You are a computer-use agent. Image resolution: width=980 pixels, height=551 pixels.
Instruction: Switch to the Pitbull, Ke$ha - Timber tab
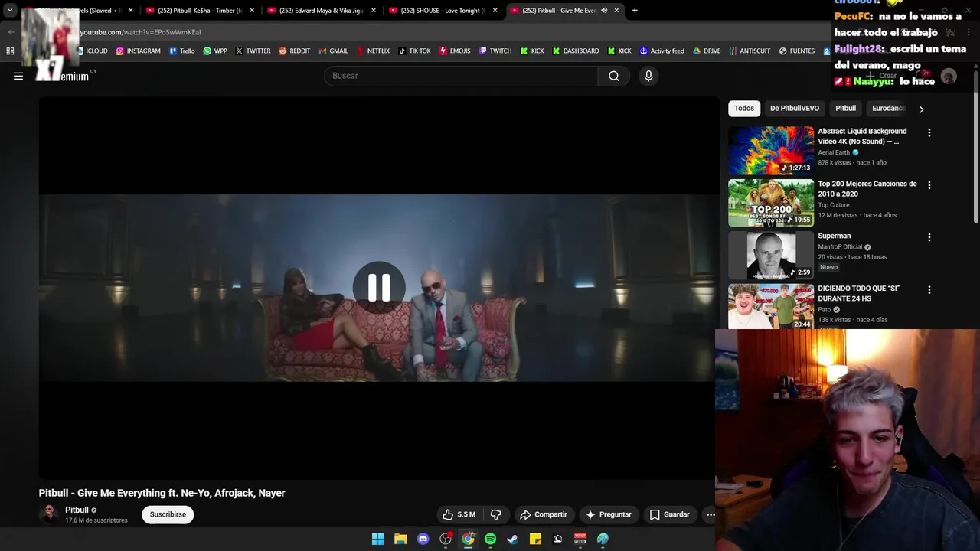(200, 11)
